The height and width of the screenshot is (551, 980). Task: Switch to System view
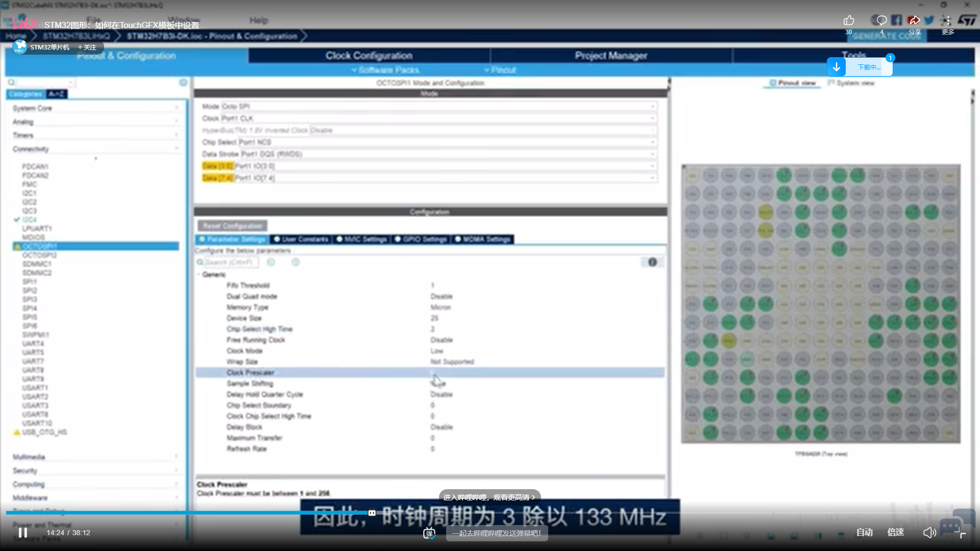(851, 83)
